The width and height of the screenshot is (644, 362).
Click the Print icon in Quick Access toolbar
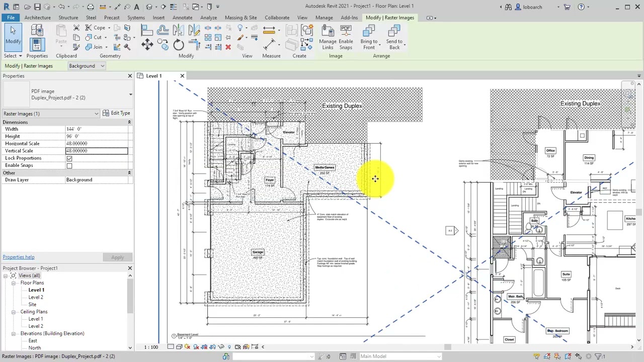[x=91, y=7]
